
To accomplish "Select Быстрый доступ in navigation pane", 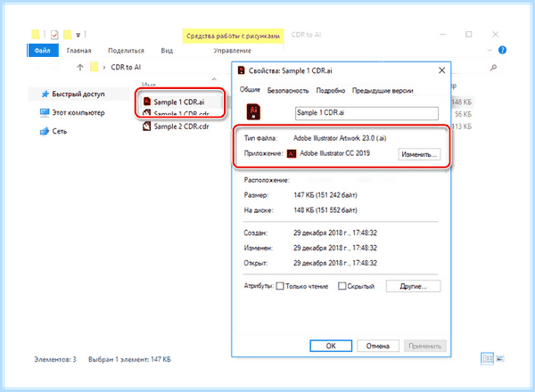I will coord(78,94).
